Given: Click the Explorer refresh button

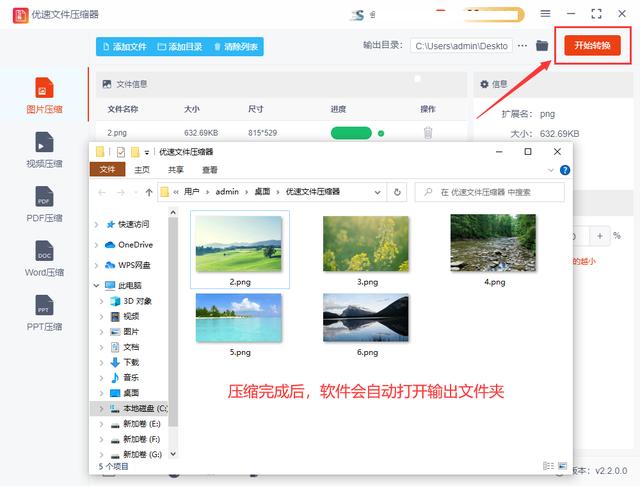Looking at the screenshot, I should coord(397,192).
